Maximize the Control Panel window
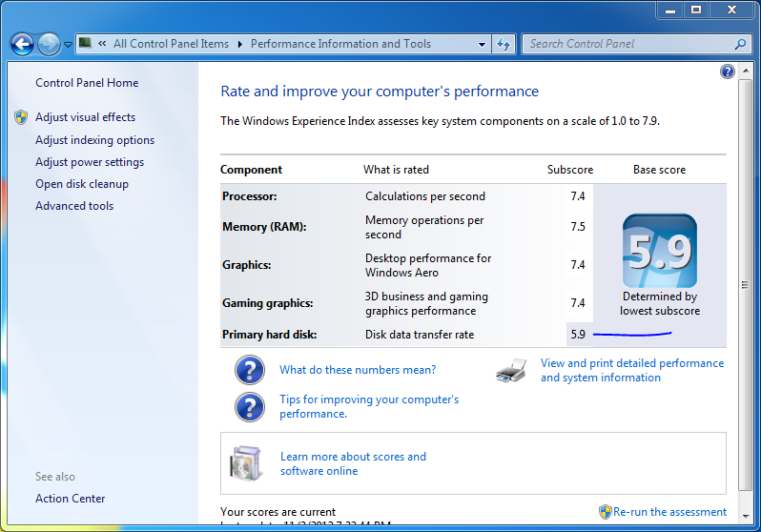The height and width of the screenshot is (532, 761). click(x=696, y=10)
